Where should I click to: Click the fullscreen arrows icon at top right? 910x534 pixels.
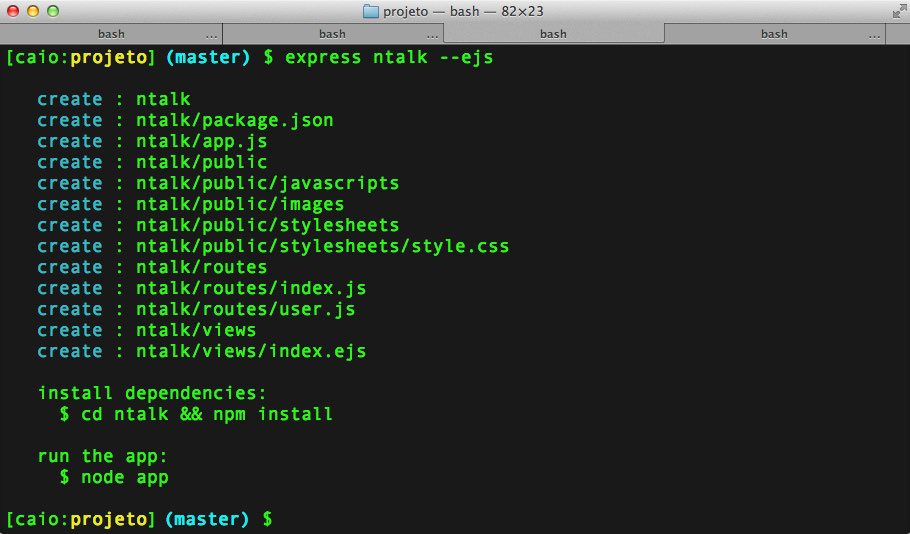[897, 11]
